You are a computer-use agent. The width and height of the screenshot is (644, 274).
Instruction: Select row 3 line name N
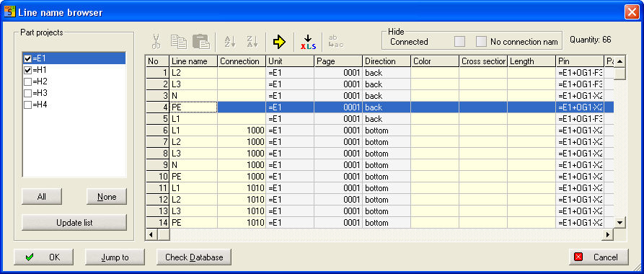193,96
